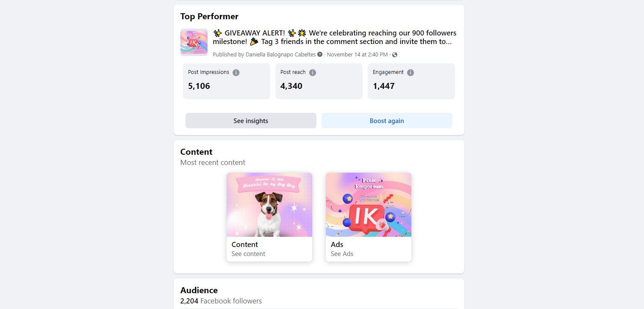644x309 pixels.
Task: Click the question mark icon after publisher name
Action: 320,55
